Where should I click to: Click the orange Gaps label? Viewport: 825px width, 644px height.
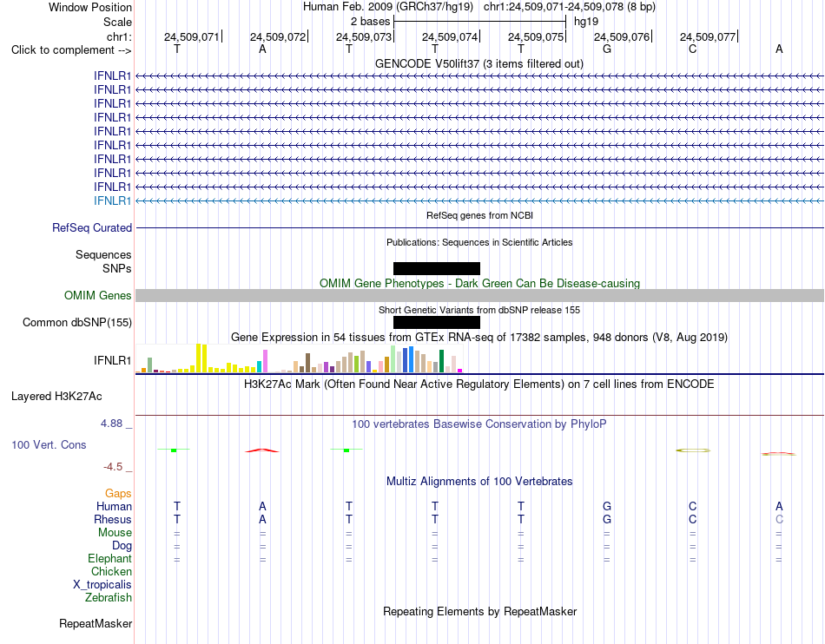click(118, 493)
